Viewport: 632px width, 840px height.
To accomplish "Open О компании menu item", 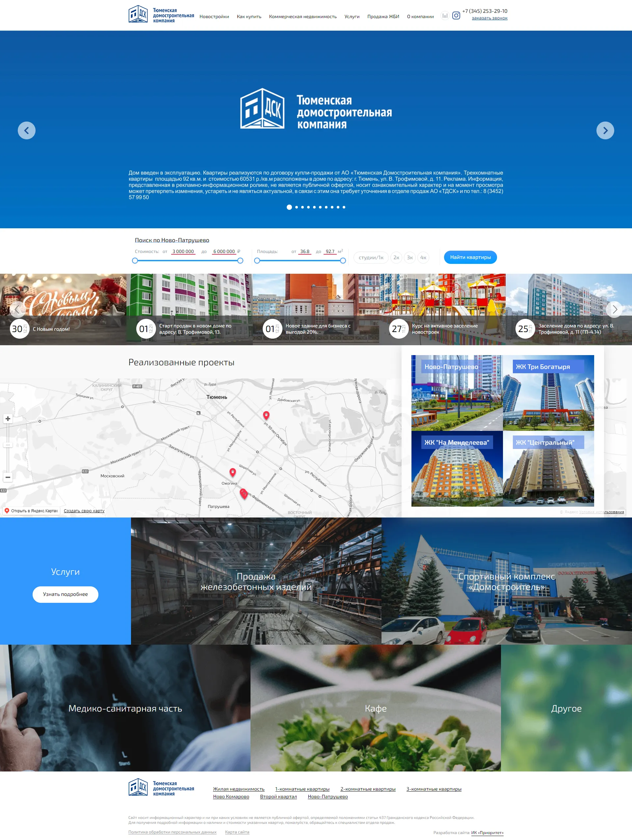I will (420, 17).
